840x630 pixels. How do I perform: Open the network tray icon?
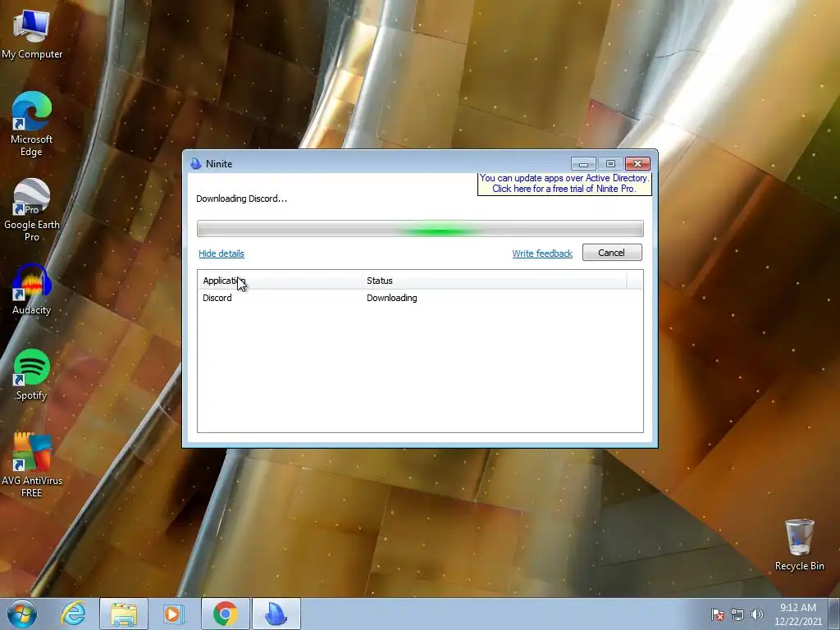tap(737, 614)
